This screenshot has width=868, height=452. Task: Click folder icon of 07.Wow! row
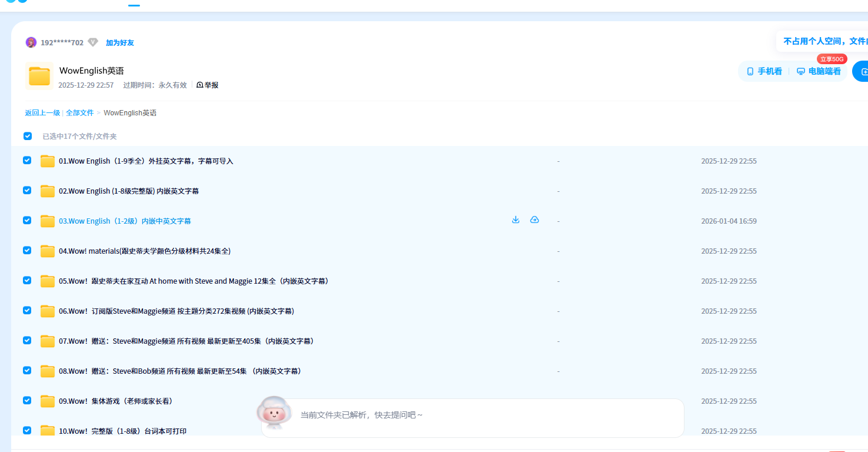click(48, 341)
